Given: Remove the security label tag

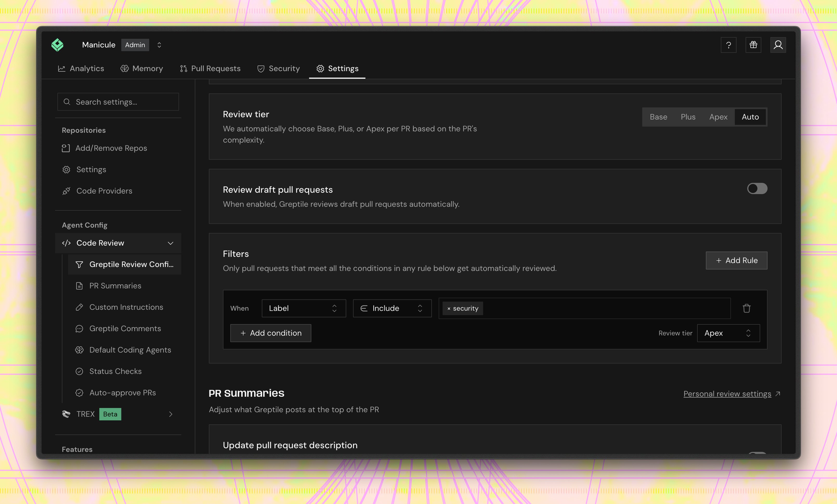Looking at the screenshot, I should pyautogui.click(x=449, y=309).
